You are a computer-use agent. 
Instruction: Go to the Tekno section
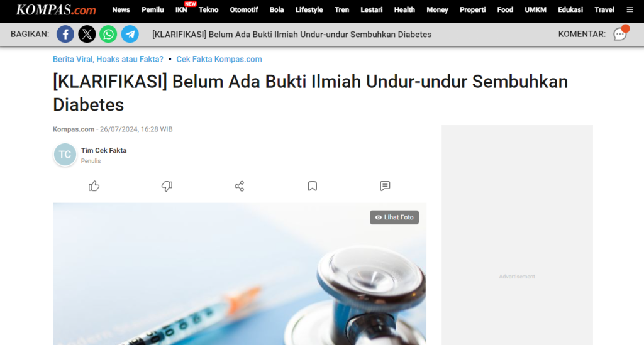tap(208, 10)
